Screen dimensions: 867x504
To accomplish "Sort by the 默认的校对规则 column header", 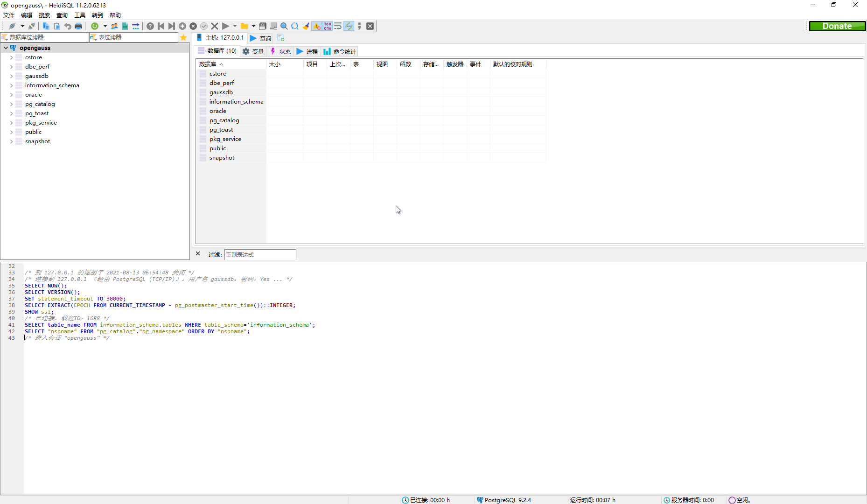I will [518, 64].
